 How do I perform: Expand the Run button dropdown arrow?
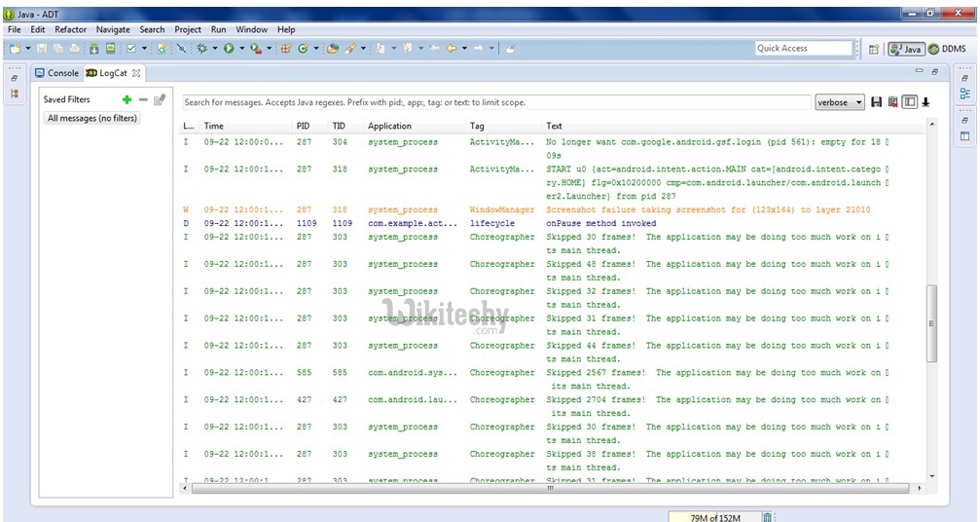click(241, 48)
